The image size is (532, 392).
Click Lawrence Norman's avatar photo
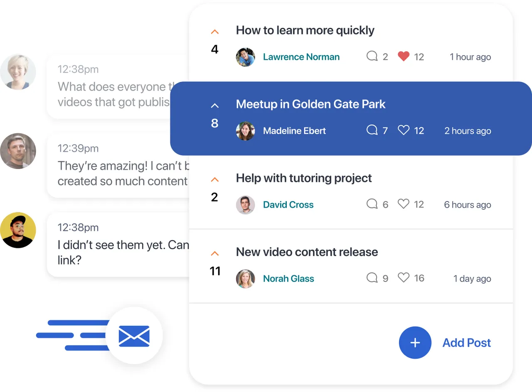tap(245, 57)
